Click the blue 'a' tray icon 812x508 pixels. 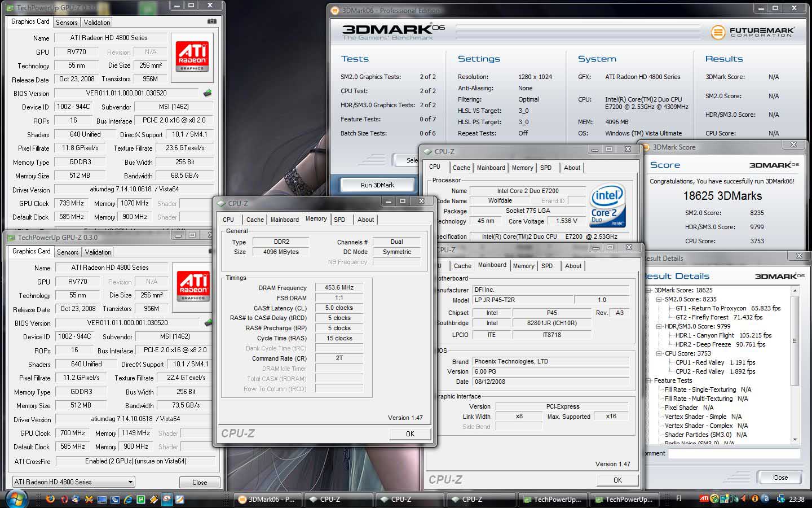coord(766,498)
